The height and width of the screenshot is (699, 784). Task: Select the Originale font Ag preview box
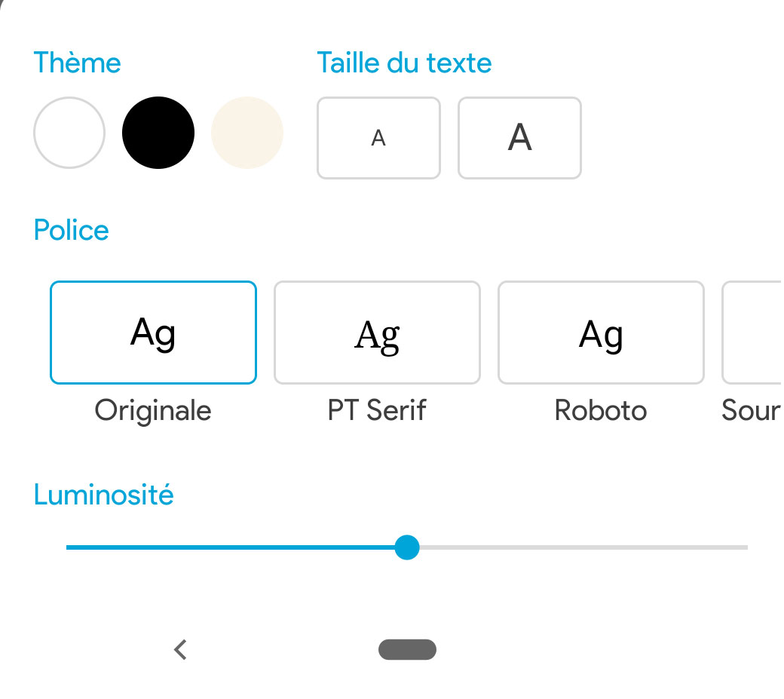[153, 333]
